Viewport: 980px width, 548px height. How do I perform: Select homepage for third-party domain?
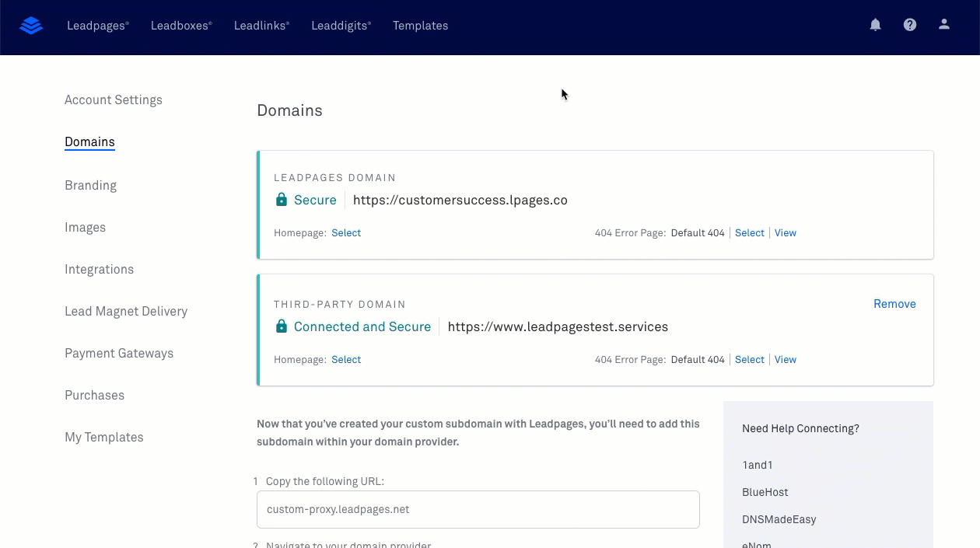[x=346, y=360]
